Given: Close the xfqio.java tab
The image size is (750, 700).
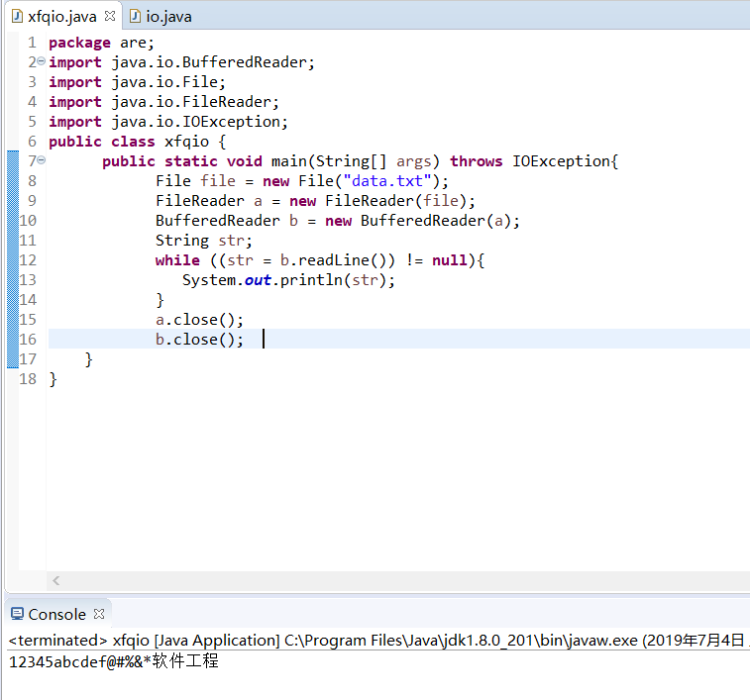Looking at the screenshot, I should (x=110, y=16).
